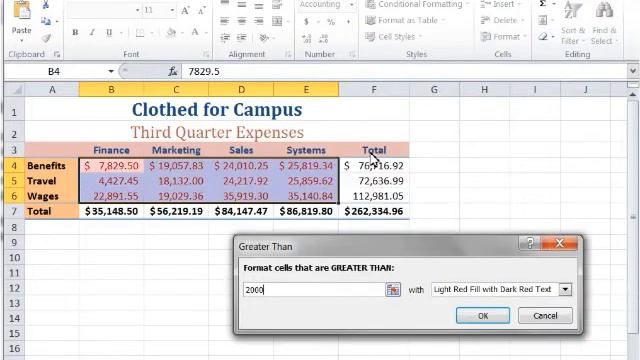Viewport: 640px width, 360px height.
Task: Apply the Accounting dollar format icon
Action: pos(306,22)
